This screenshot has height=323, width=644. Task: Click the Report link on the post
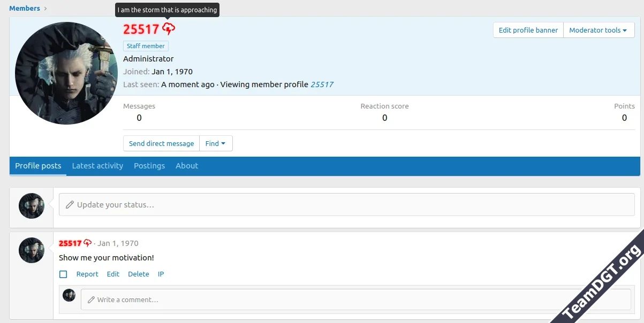point(87,274)
